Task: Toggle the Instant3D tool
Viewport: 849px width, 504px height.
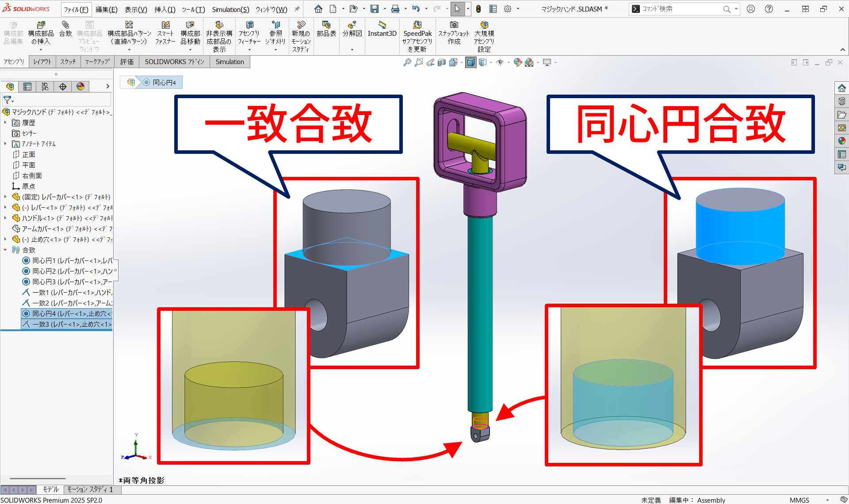Action: [x=382, y=29]
